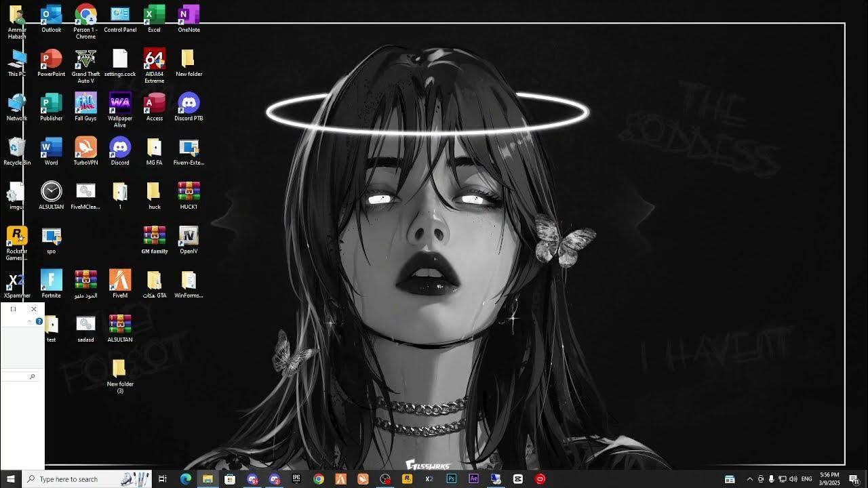Select the Excel desktop shortcut
Screen dimensions: 868x488
pyautogui.click(x=155, y=19)
